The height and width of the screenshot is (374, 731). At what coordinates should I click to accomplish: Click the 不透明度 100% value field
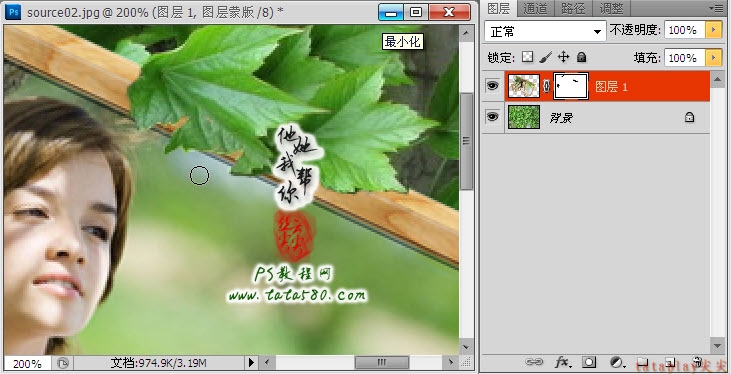click(x=685, y=30)
